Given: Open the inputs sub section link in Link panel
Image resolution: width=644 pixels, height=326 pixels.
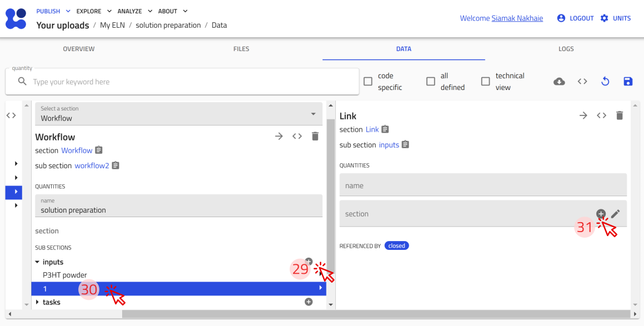Looking at the screenshot, I should click(x=389, y=145).
